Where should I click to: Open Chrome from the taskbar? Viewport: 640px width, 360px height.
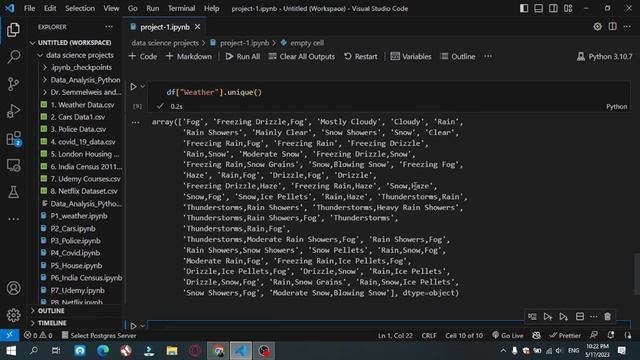click(x=218, y=351)
